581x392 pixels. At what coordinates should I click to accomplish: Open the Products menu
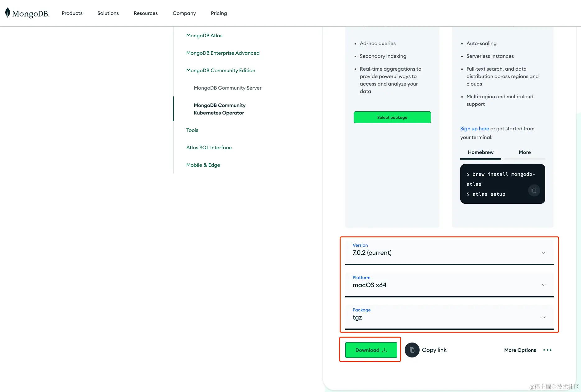click(x=72, y=13)
